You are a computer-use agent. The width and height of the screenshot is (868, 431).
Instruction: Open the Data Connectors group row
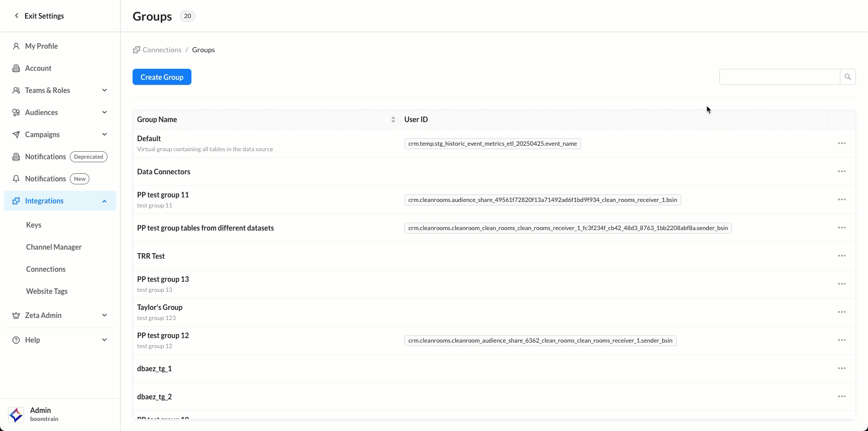coord(164,172)
